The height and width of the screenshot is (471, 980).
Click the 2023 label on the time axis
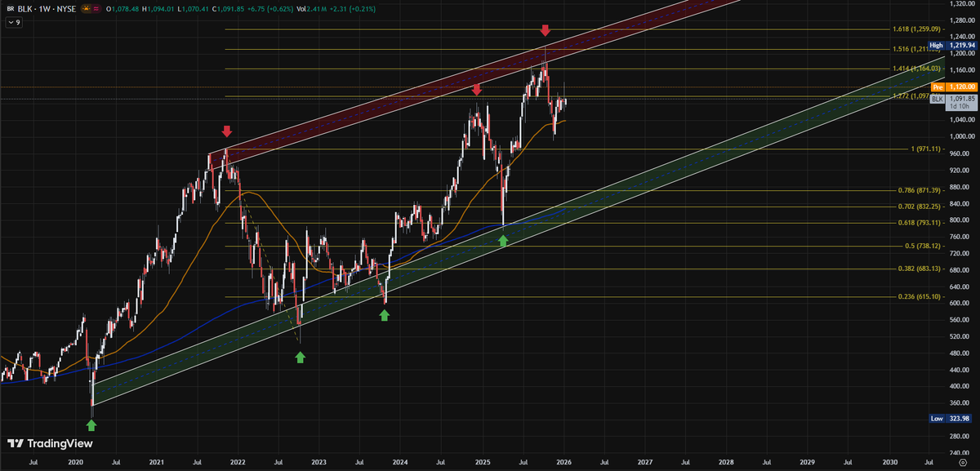pyautogui.click(x=319, y=462)
